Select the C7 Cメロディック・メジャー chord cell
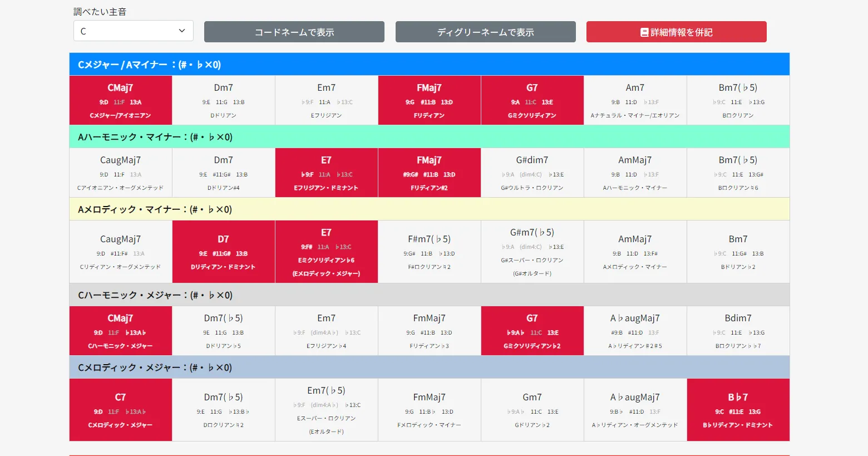Image resolution: width=868 pixels, height=456 pixels. click(x=121, y=410)
